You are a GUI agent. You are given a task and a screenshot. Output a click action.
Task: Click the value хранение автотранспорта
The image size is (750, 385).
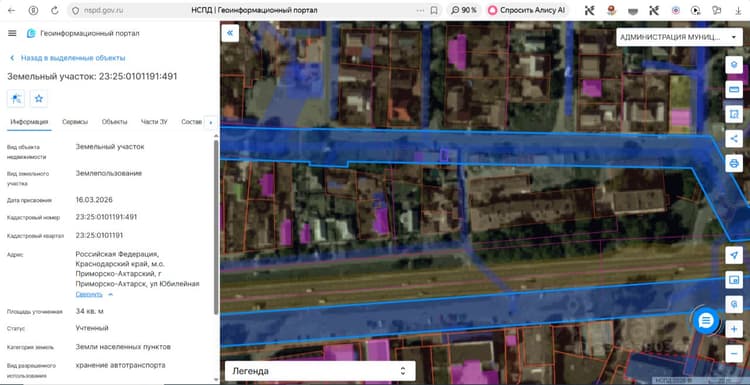click(x=121, y=365)
